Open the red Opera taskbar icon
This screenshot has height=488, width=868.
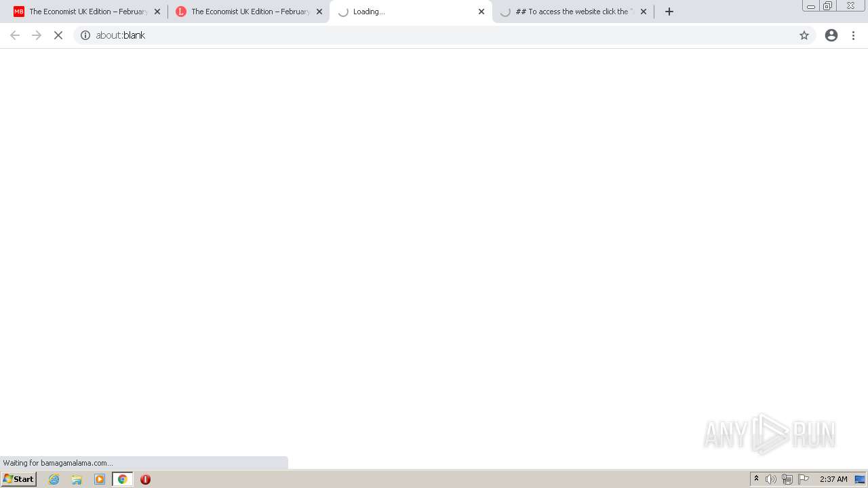click(145, 479)
